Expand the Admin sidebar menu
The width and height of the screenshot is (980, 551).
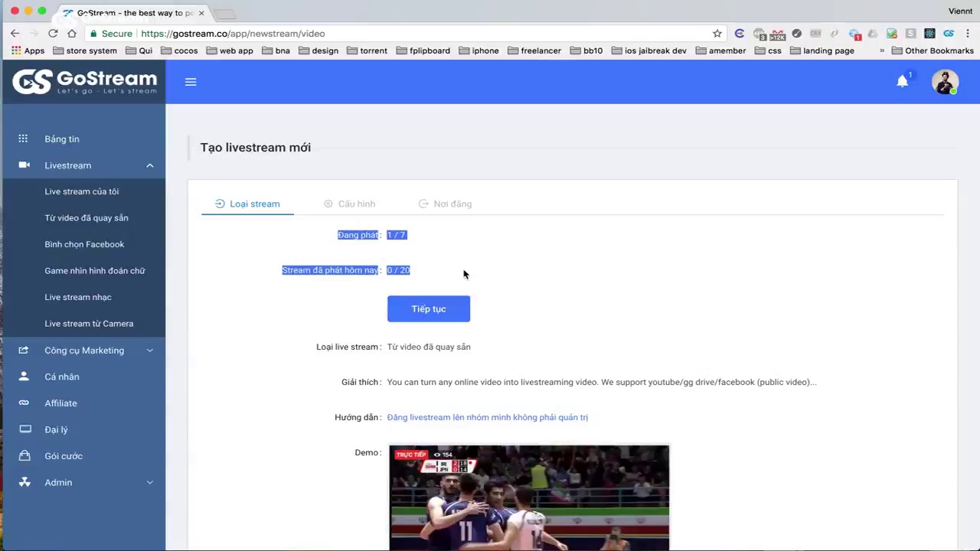[149, 482]
